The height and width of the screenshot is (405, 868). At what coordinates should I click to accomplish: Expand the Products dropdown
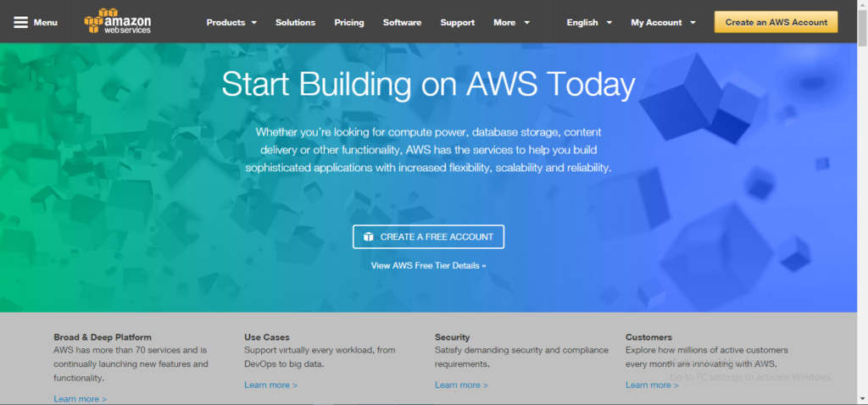(231, 23)
